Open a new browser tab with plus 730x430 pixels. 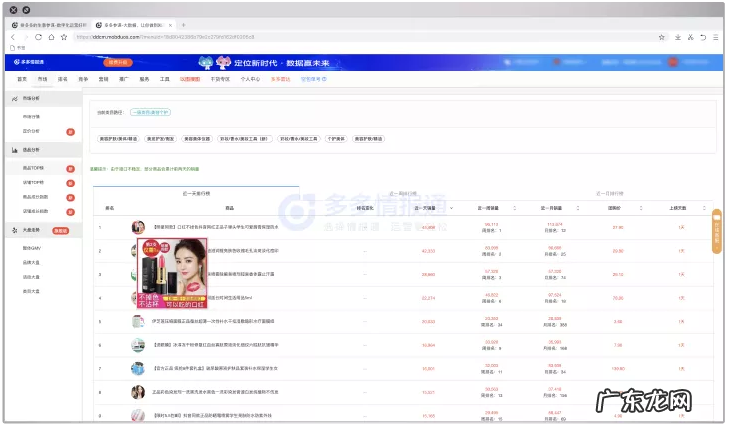click(184, 25)
